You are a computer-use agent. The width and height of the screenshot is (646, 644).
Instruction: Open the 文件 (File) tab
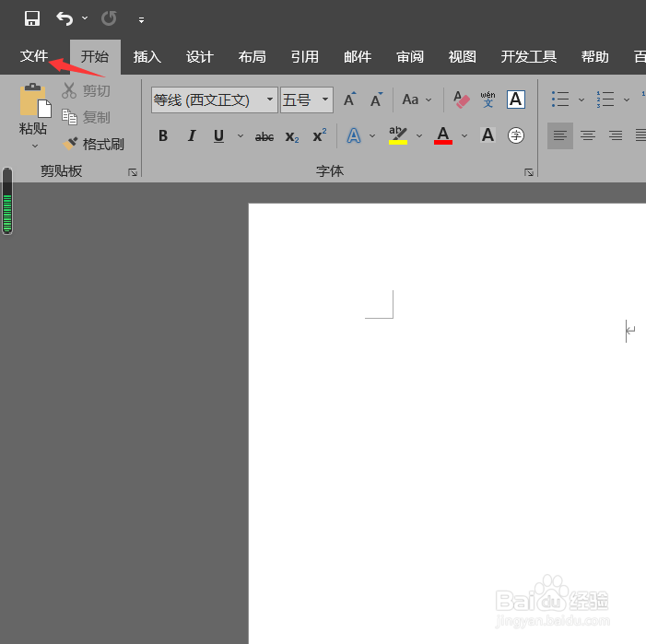[34, 56]
